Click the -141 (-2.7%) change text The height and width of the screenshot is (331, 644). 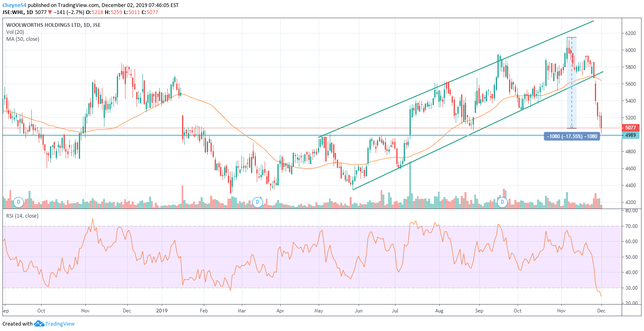point(69,12)
